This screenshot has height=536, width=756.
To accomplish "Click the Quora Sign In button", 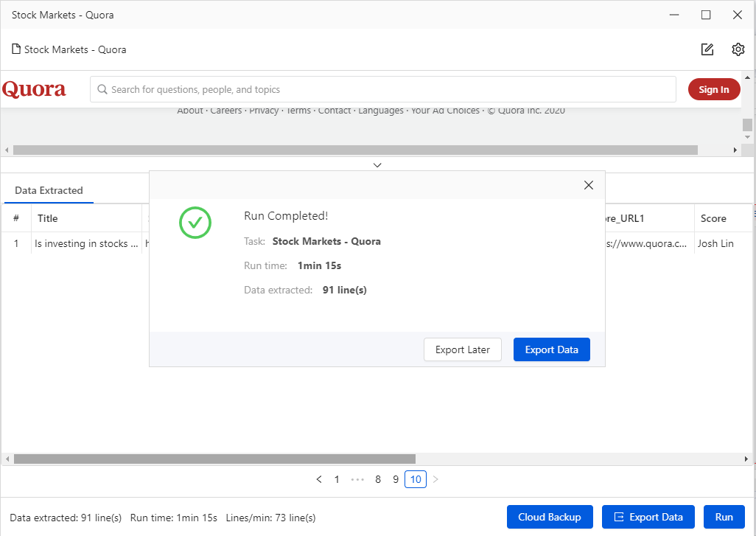I will 713,89.
